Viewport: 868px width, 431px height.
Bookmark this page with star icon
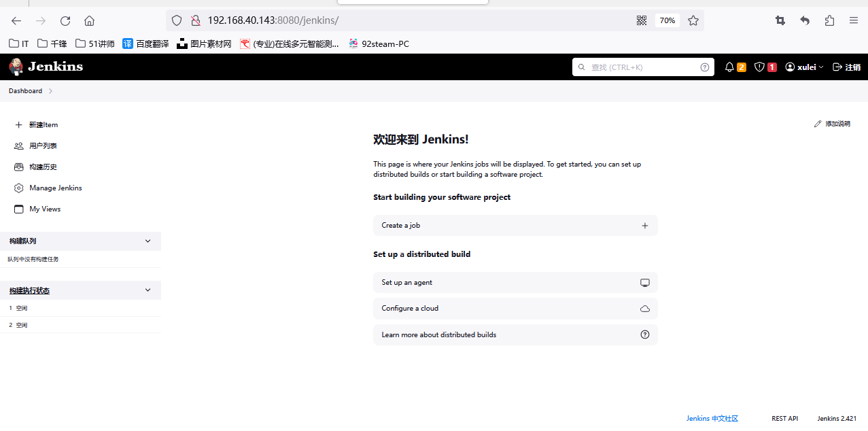(693, 20)
